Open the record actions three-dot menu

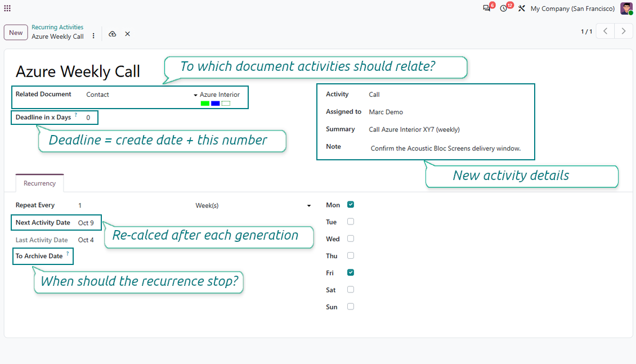(x=93, y=35)
